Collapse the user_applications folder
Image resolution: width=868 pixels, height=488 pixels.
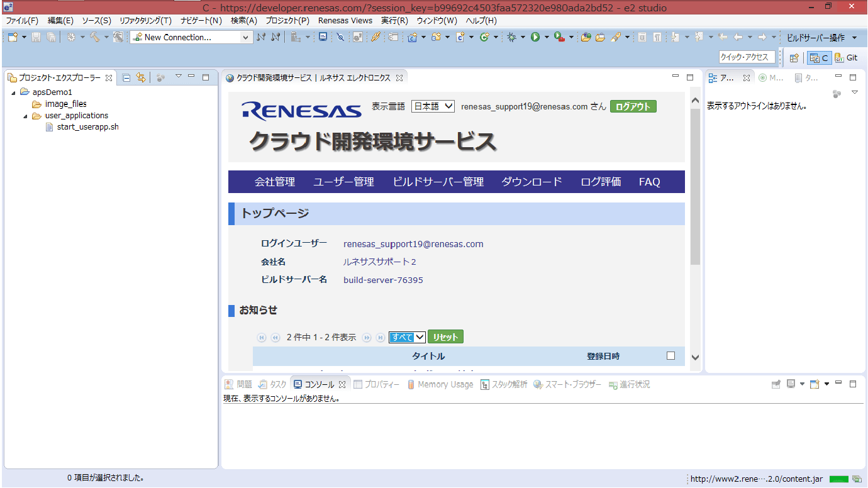click(x=25, y=116)
